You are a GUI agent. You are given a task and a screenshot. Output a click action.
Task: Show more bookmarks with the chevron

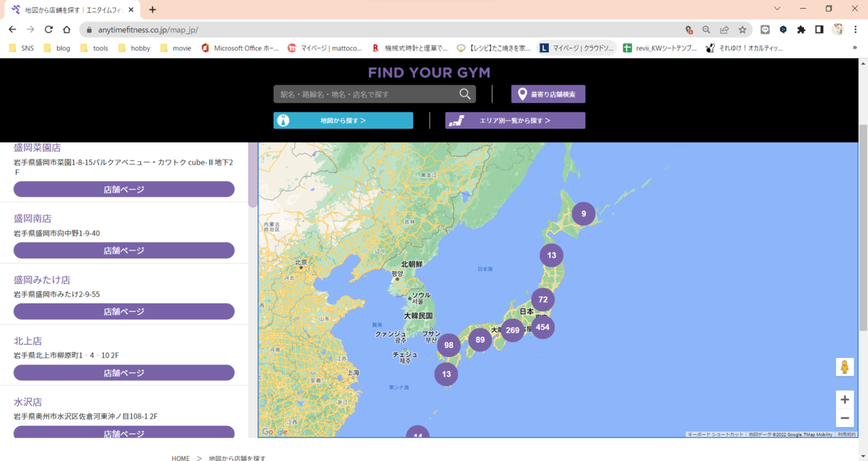[x=855, y=48]
